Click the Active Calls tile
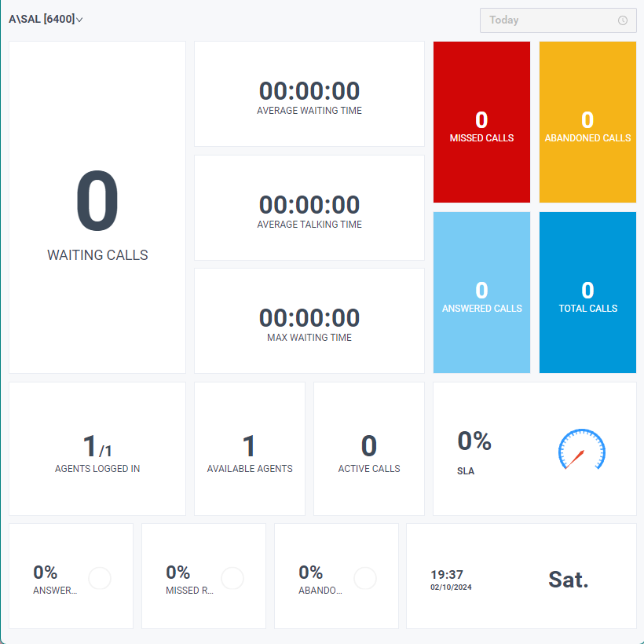The width and height of the screenshot is (644, 644). [369, 449]
